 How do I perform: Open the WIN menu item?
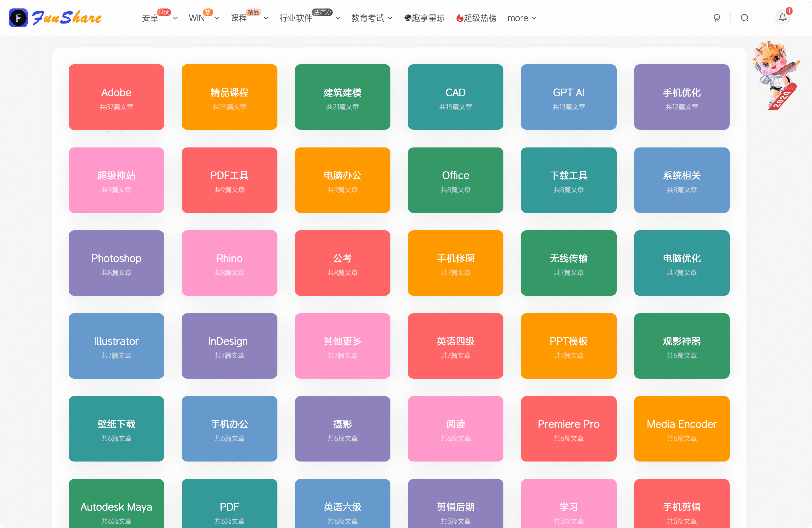point(196,18)
